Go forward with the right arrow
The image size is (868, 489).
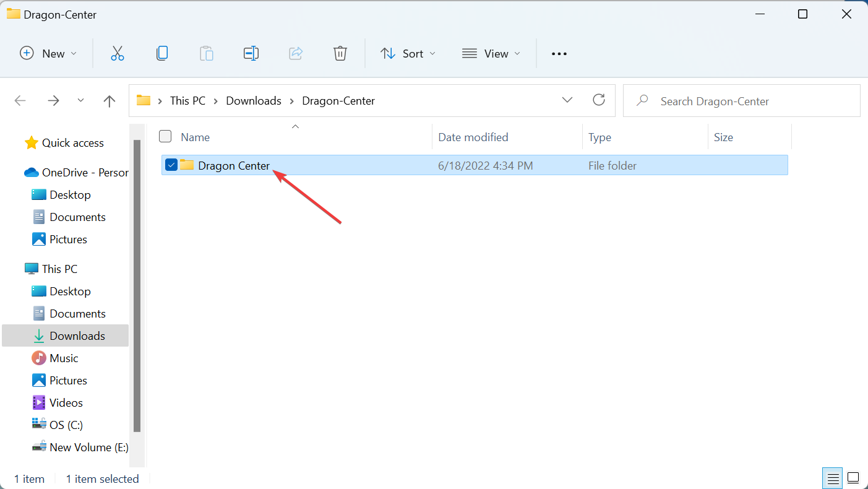coord(54,100)
